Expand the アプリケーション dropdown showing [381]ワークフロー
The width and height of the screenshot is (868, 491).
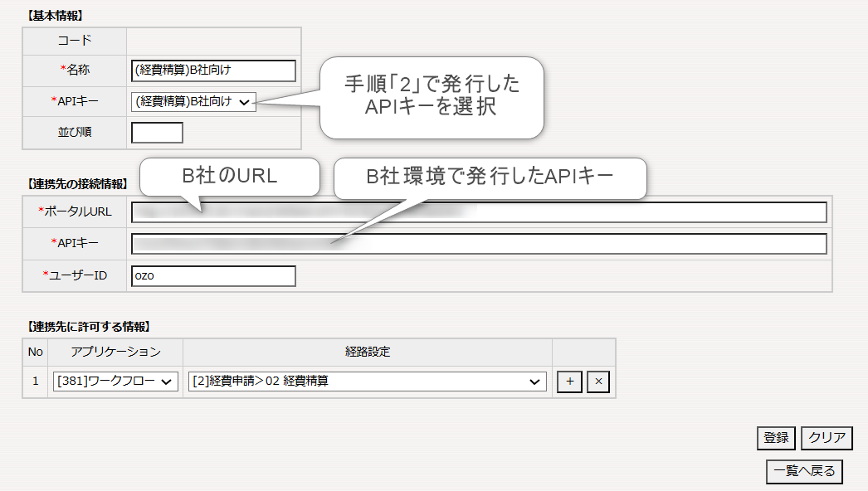[115, 382]
